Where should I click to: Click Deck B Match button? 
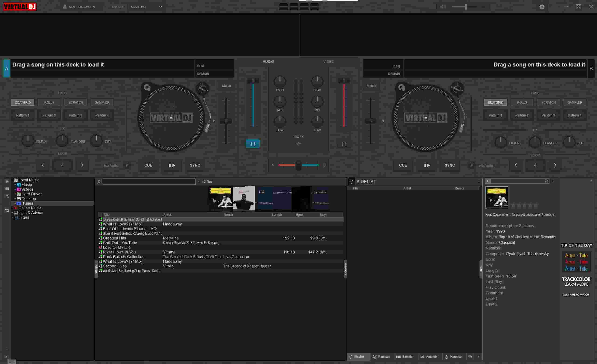[x=371, y=86]
